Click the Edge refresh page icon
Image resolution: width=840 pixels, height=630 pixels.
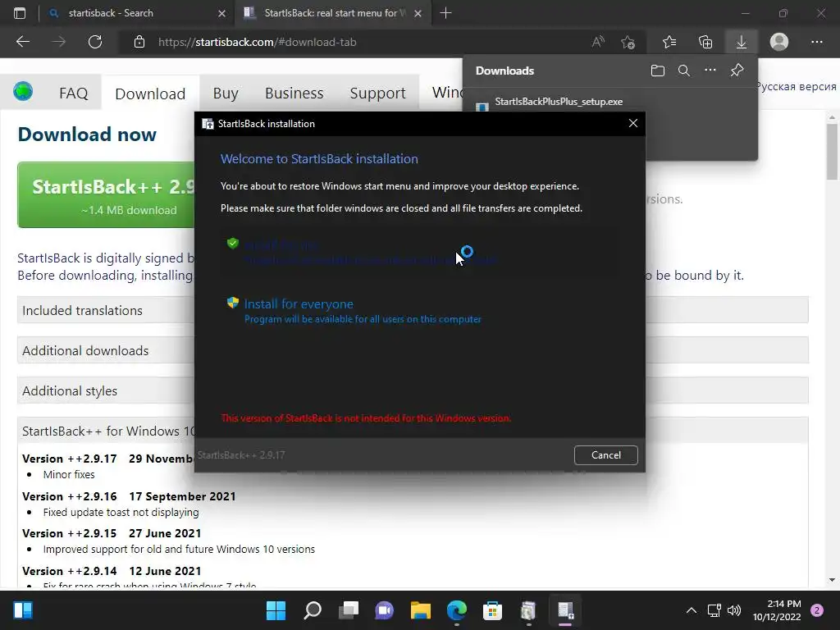95,42
